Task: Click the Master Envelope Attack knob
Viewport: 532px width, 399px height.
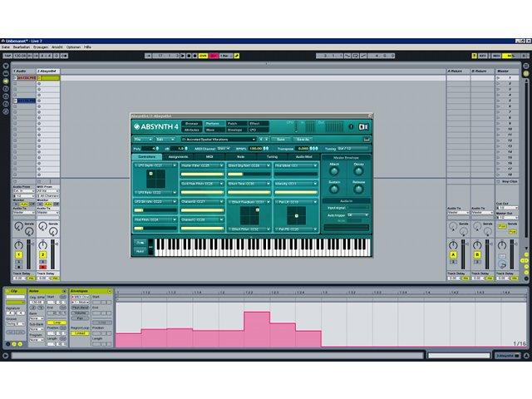Action: click(x=334, y=171)
